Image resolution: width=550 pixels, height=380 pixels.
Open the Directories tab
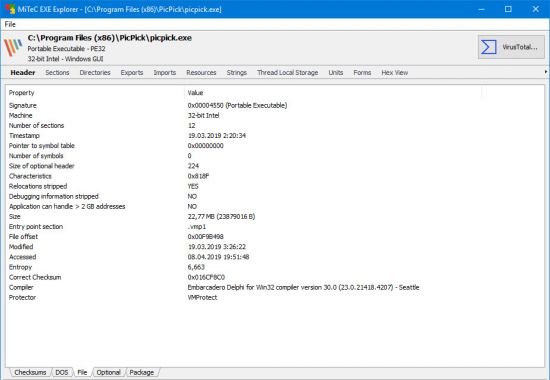pyautogui.click(x=95, y=73)
